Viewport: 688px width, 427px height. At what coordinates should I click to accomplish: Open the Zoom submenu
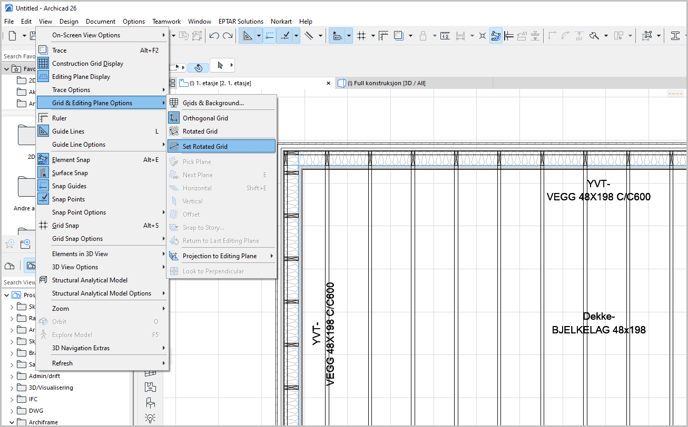click(x=102, y=309)
